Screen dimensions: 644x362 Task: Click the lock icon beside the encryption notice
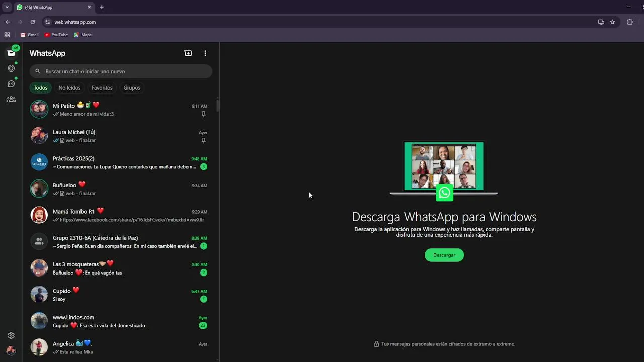pos(376,344)
